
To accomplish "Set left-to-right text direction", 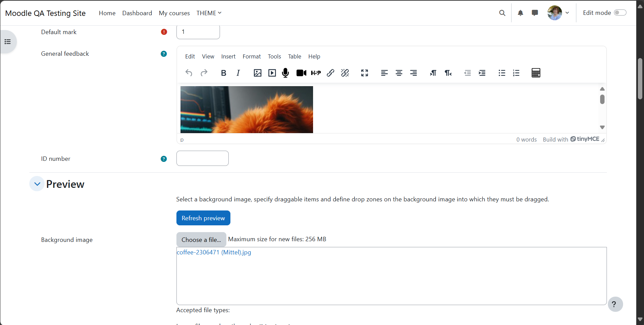I will 433,73.
